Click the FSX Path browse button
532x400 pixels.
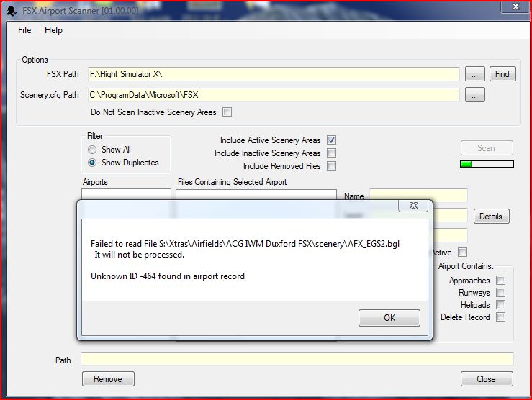(474, 74)
